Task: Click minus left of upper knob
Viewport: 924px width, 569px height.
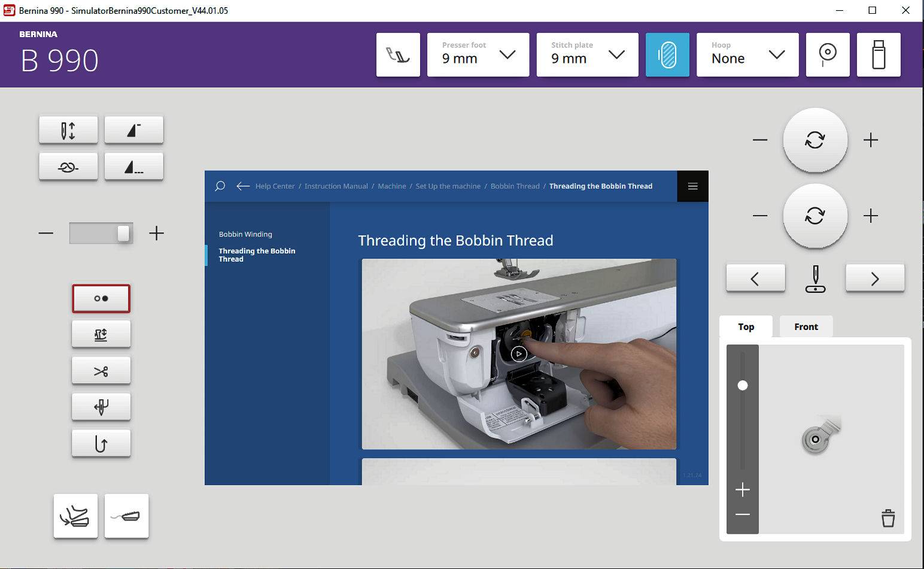Action: pos(760,140)
